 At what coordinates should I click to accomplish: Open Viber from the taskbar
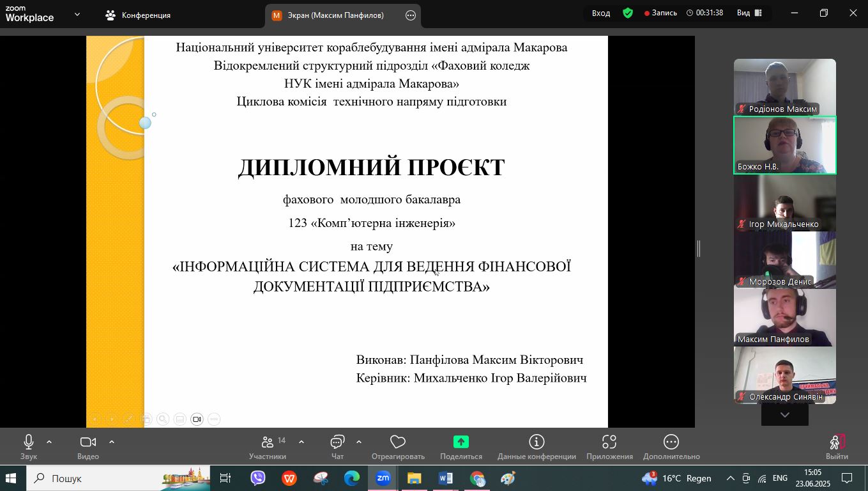[x=258, y=478]
